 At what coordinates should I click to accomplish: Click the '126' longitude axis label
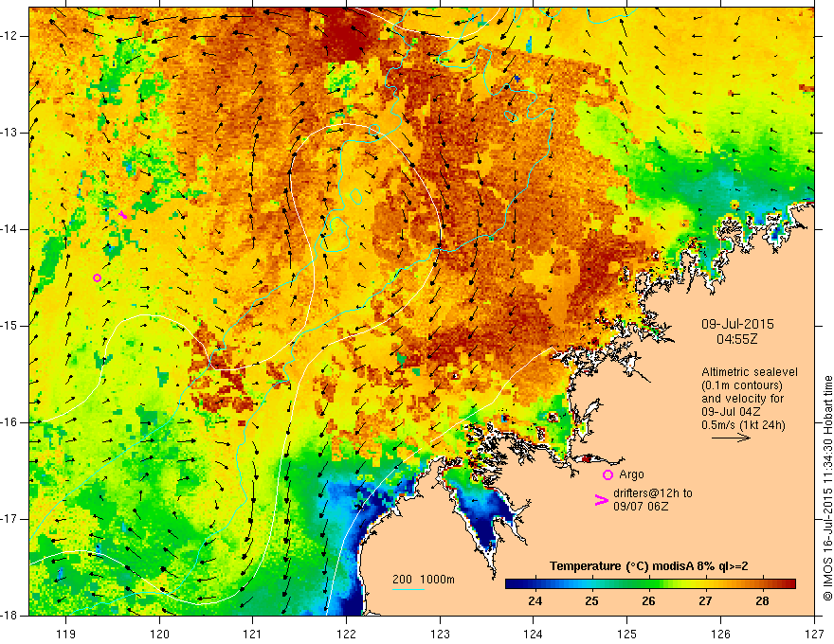click(720, 634)
